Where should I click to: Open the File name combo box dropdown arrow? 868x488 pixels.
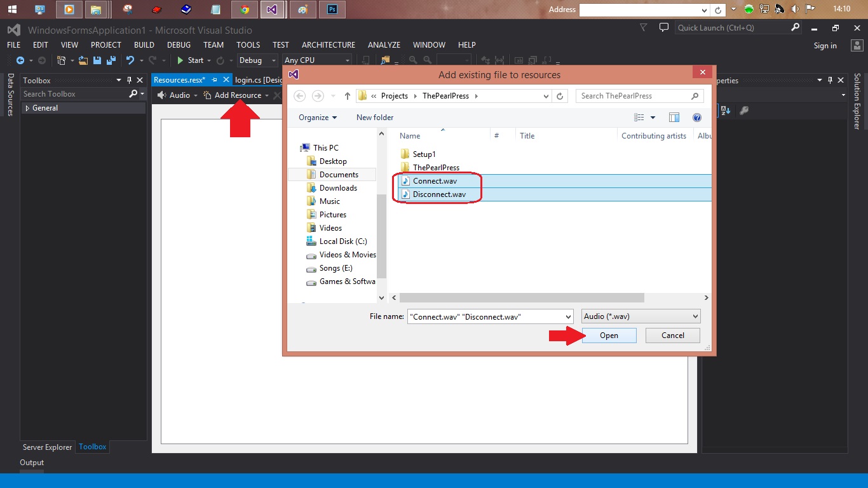point(568,316)
